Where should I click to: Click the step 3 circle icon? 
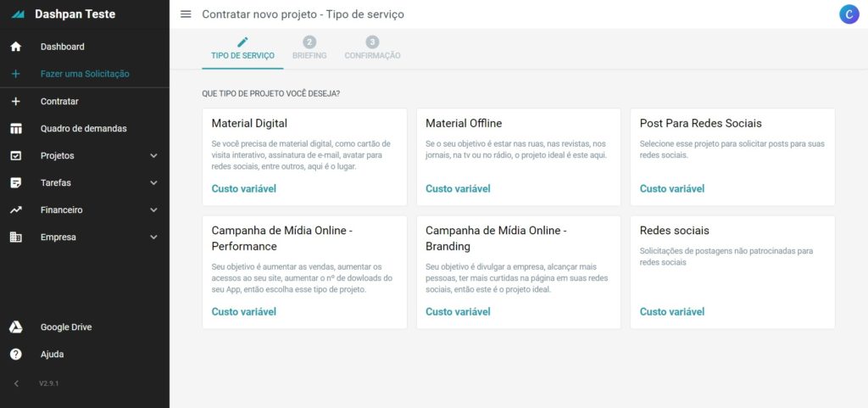click(x=373, y=42)
